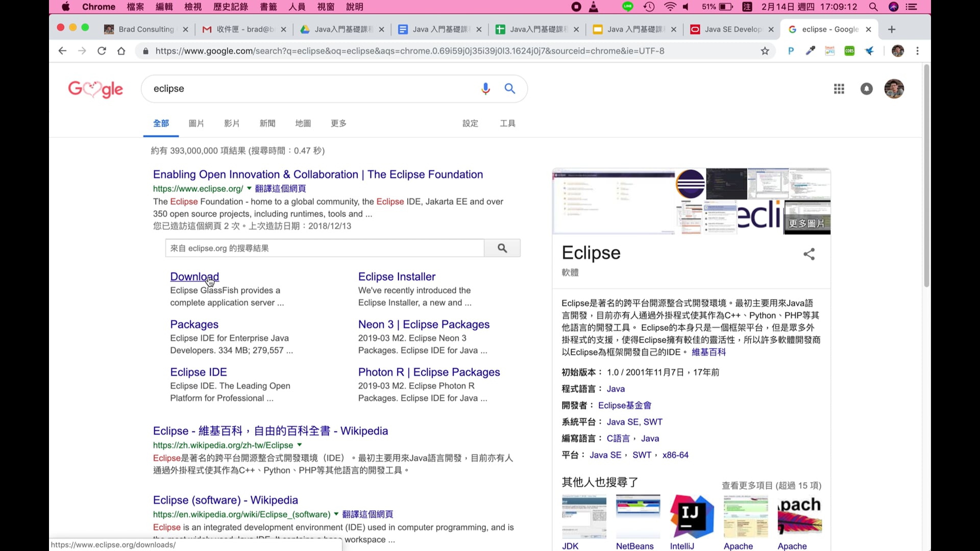Screen dimensions: 980x551
Task: Expand dropdown arrow beside eclipse.org URL
Action: point(249,188)
